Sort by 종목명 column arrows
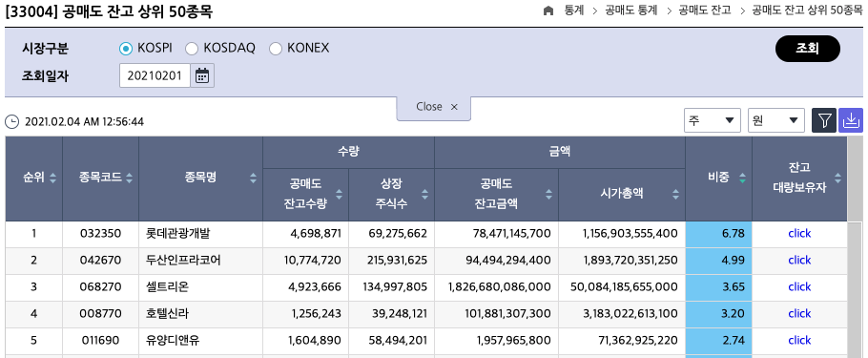The image size is (868, 358). [253, 178]
